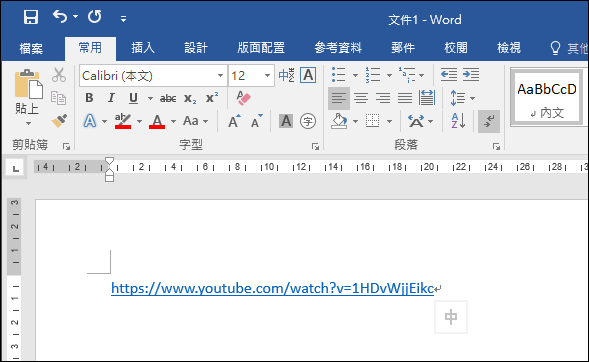The width and height of the screenshot is (589, 362).
Task: Align text to the right
Action: [383, 98]
